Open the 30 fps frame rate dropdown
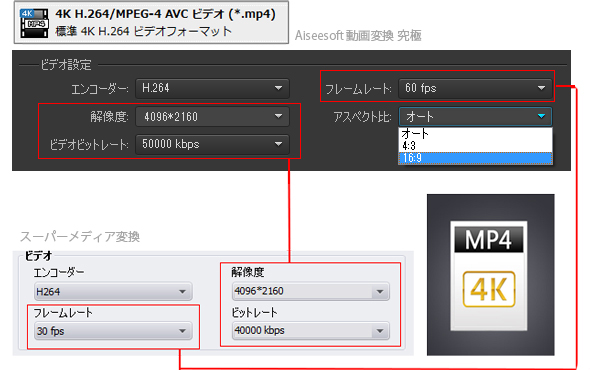Screen dimensions: 600x370 (113, 331)
